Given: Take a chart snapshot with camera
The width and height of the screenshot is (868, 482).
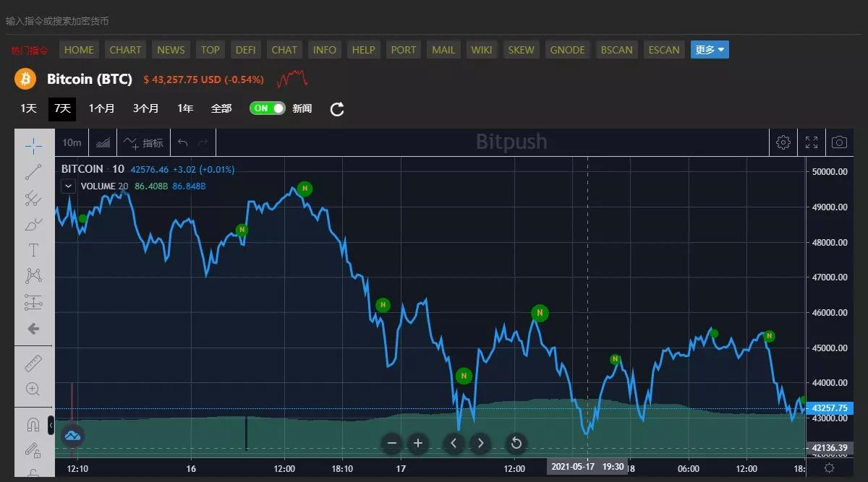Looking at the screenshot, I should (x=839, y=142).
